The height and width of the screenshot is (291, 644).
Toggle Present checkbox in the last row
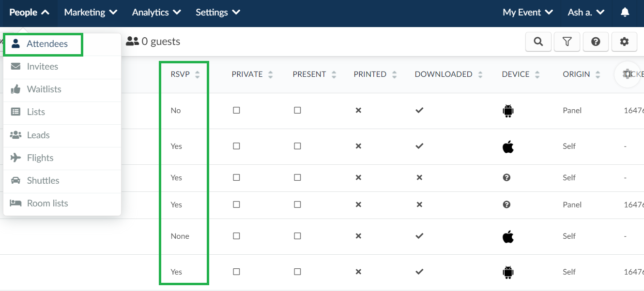coord(297,272)
